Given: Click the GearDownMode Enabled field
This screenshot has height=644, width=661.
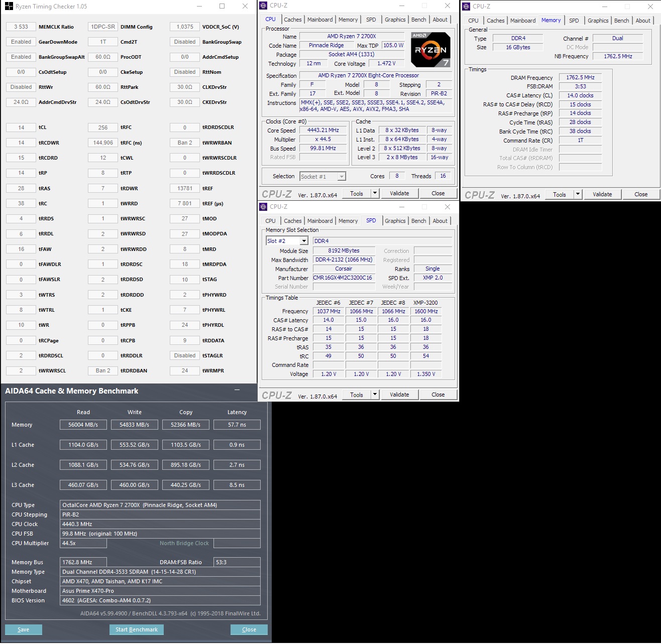Looking at the screenshot, I should [x=21, y=42].
